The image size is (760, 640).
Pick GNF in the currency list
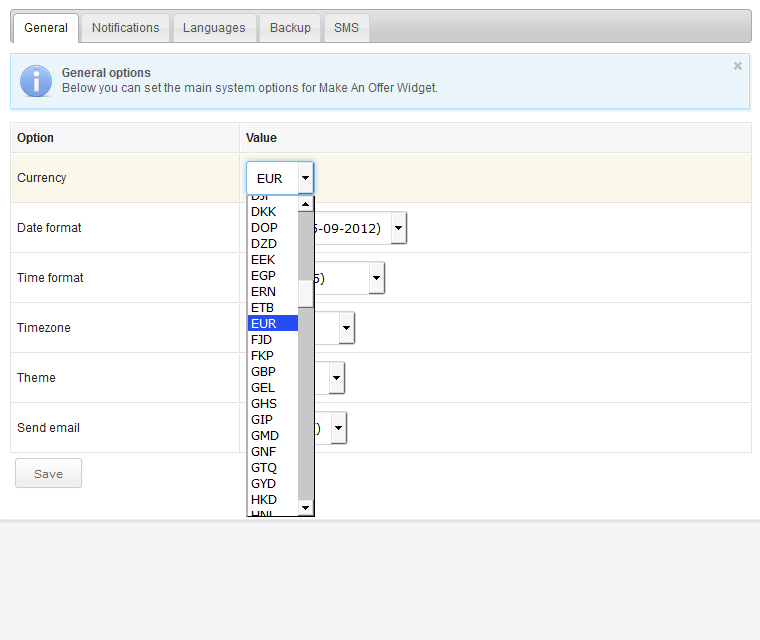click(x=272, y=452)
